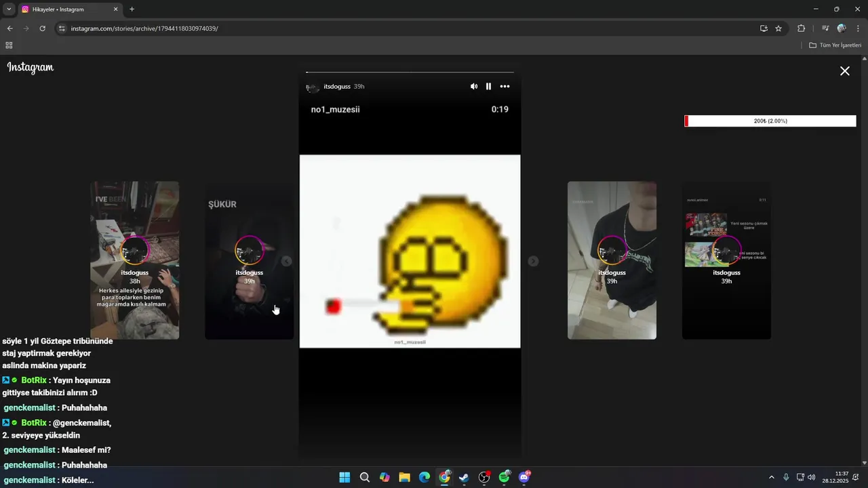Image resolution: width=868 pixels, height=488 pixels.
Task: Open the story thumbnail showing black t-shirt person
Action: tap(612, 260)
